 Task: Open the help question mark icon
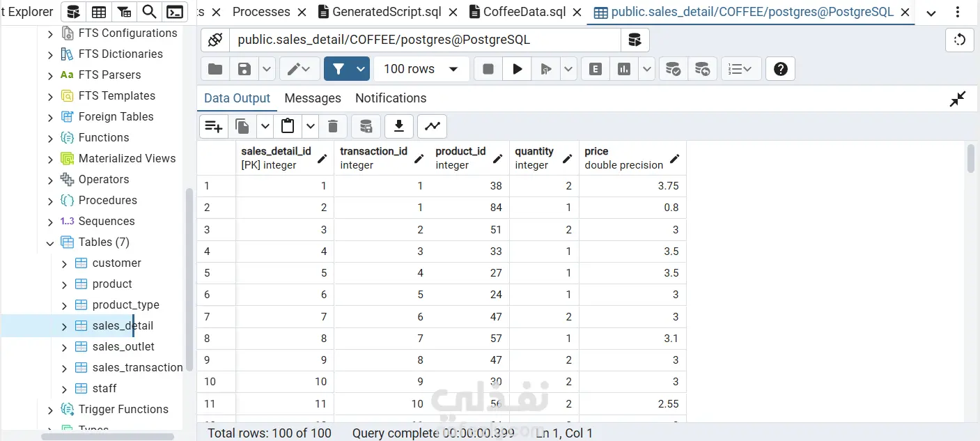coord(780,69)
